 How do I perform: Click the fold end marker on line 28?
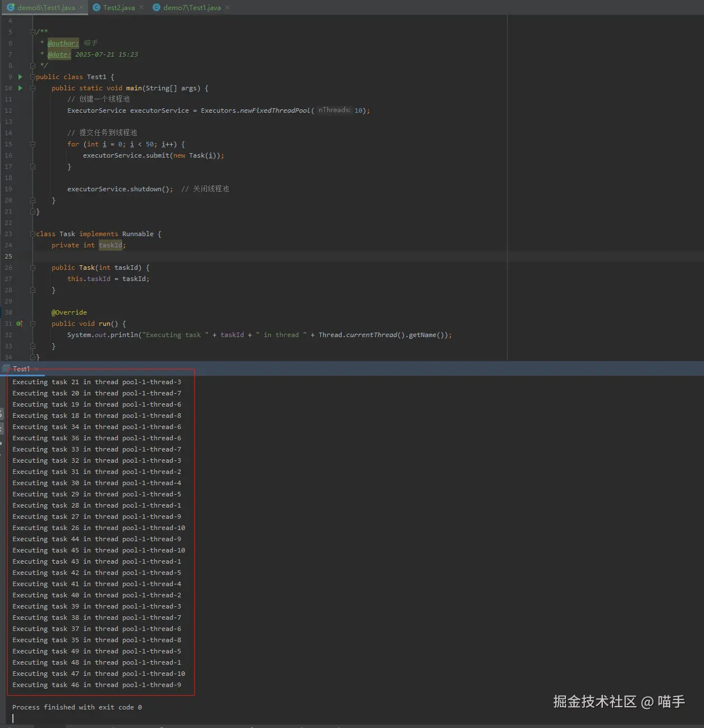click(33, 290)
